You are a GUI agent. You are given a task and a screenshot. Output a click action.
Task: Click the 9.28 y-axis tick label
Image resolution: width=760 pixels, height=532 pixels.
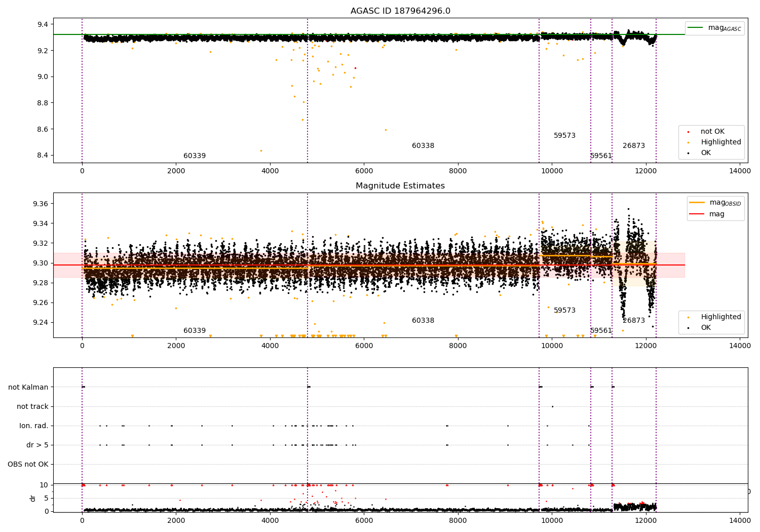coord(41,283)
